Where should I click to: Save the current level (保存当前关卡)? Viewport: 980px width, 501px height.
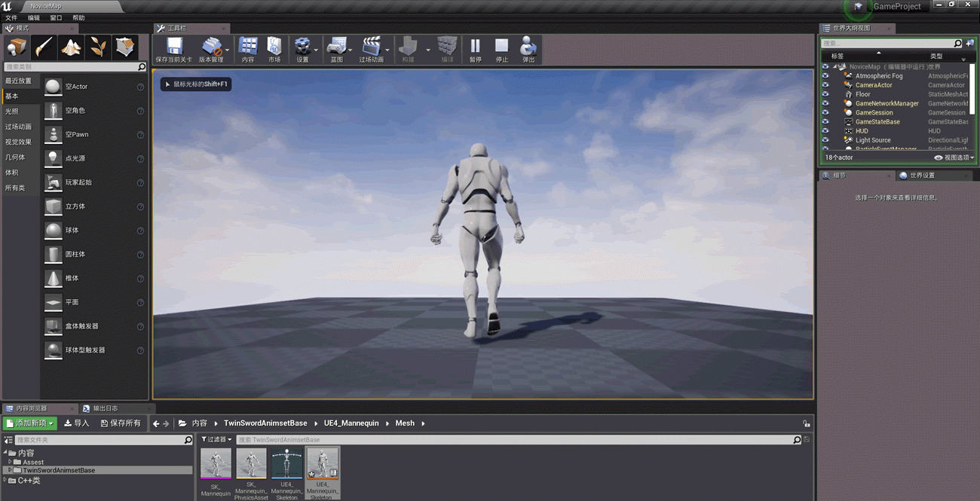coord(173,50)
